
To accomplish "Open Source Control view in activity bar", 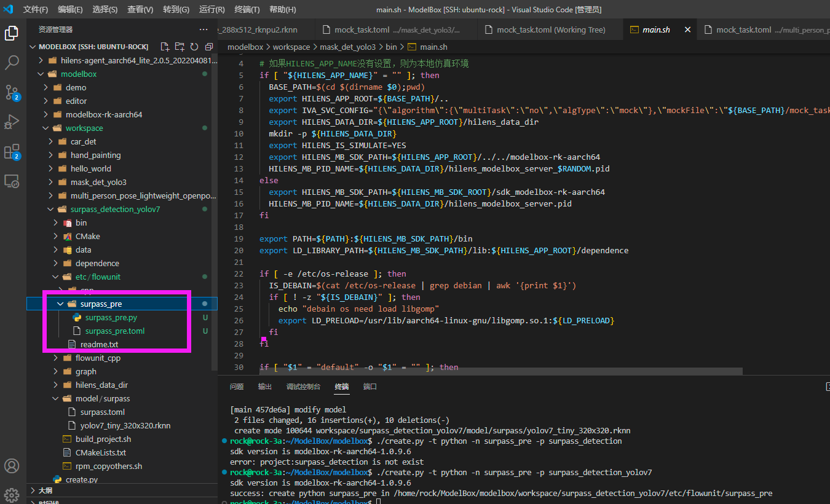I will pos(12,92).
